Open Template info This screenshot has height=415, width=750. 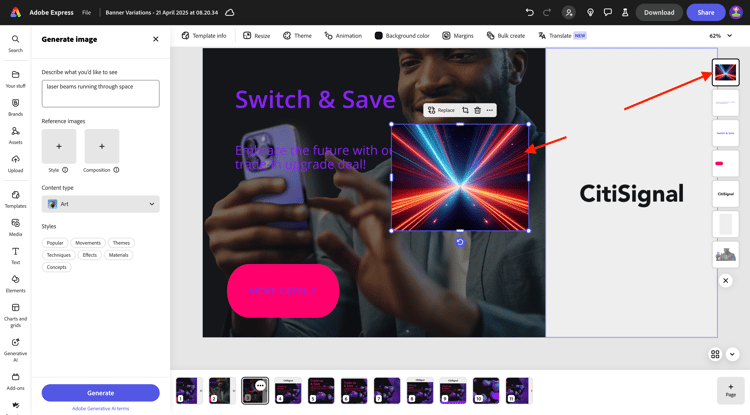pyautogui.click(x=204, y=35)
